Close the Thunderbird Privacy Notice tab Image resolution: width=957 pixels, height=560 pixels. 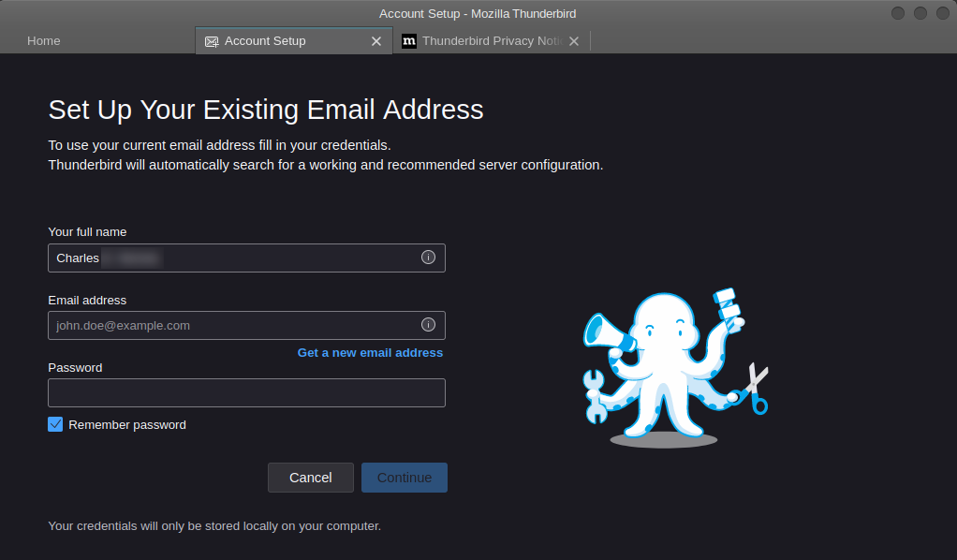point(574,41)
